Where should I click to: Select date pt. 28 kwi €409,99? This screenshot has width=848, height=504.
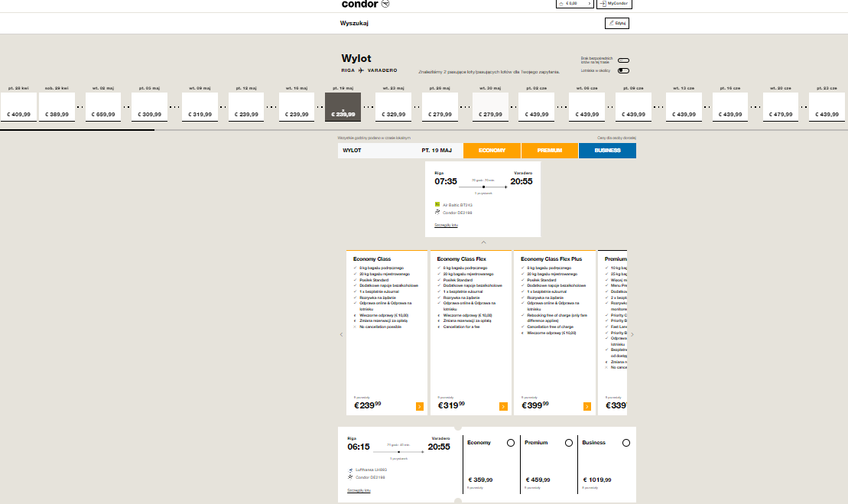tap(18, 106)
